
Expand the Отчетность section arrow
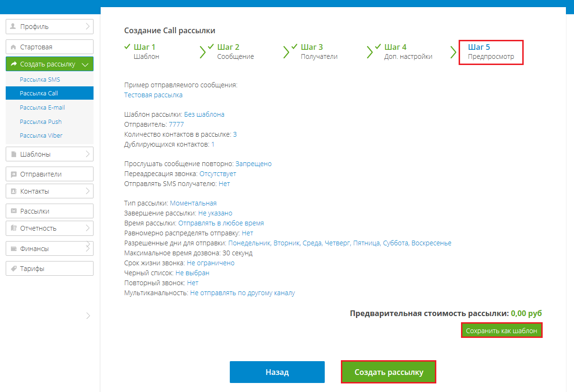[x=88, y=228]
